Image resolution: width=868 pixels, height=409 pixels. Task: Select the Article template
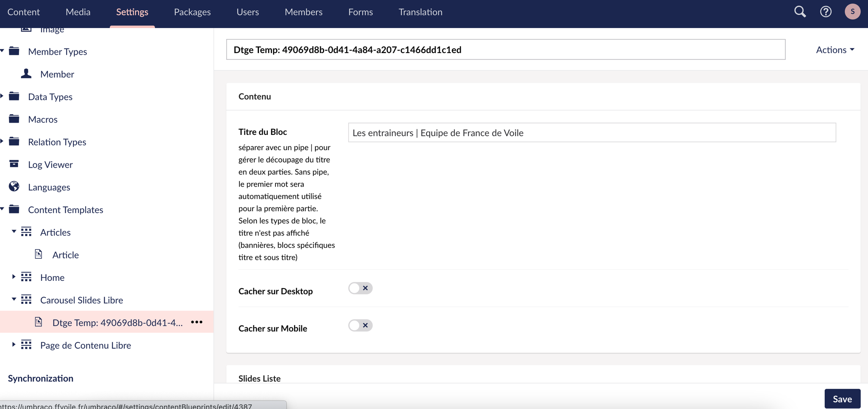pyautogui.click(x=66, y=255)
